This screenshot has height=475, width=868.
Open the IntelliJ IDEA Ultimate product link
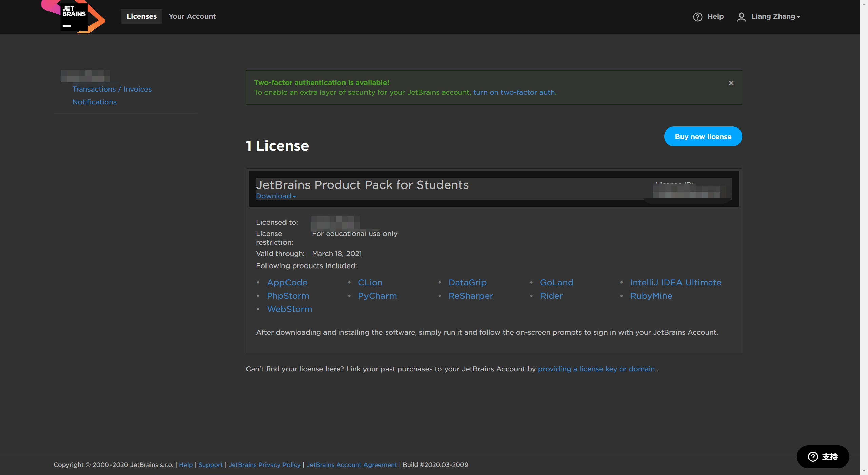click(675, 282)
